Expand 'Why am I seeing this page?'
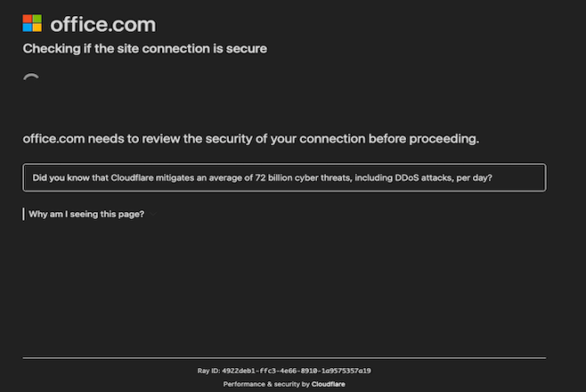Screen dimensions: 586x392 click(86, 214)
